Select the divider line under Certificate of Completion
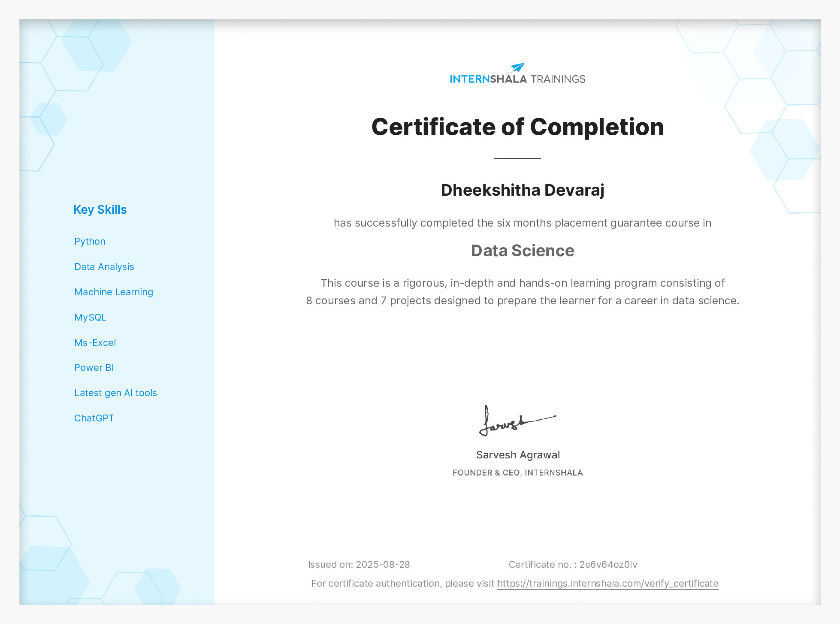 pyautogui.click(x=517, y=159)
